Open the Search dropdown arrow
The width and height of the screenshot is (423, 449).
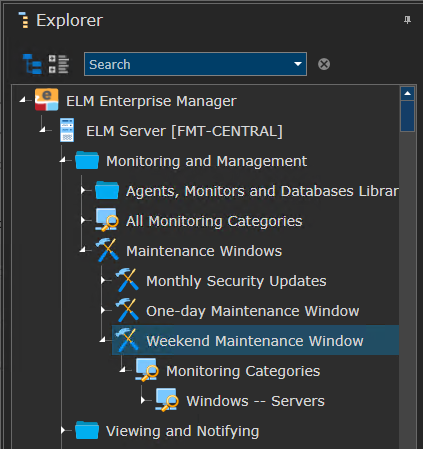298,64
